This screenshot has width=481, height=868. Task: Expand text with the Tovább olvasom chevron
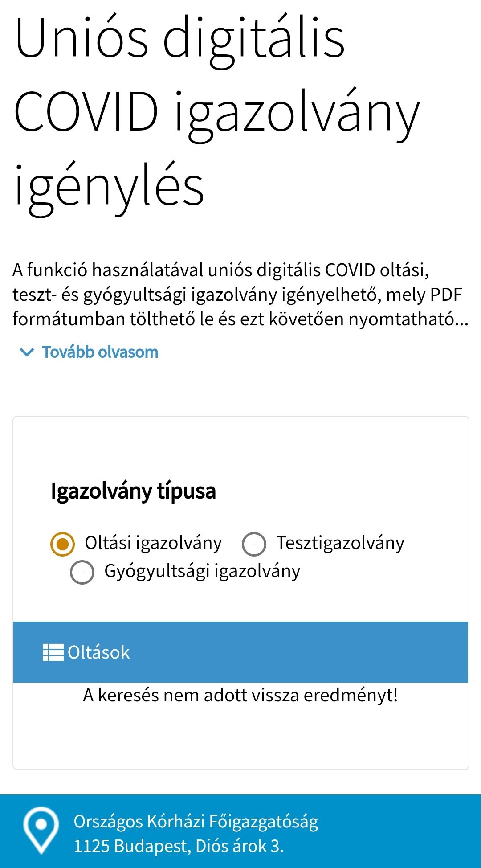[x=27, y=352]
